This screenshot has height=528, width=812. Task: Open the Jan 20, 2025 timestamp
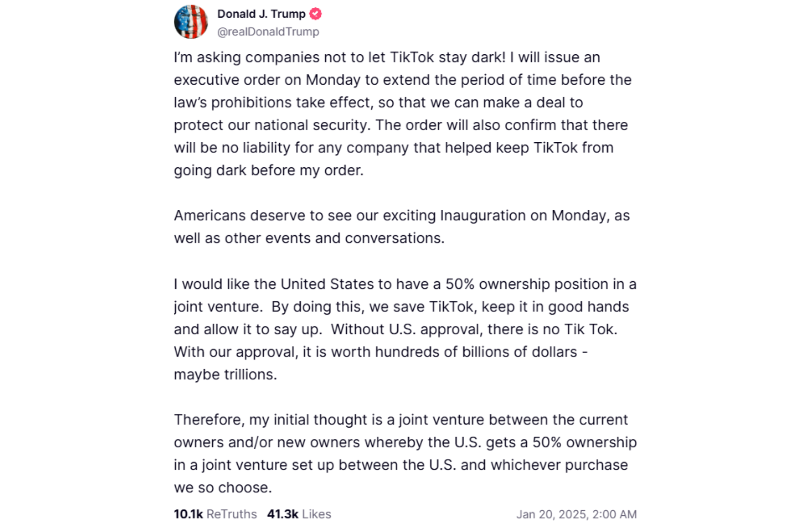pyautogui.click(x=577, y=514)
